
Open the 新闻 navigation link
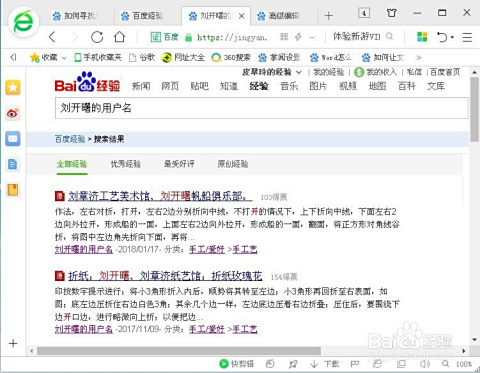point(141,86)
